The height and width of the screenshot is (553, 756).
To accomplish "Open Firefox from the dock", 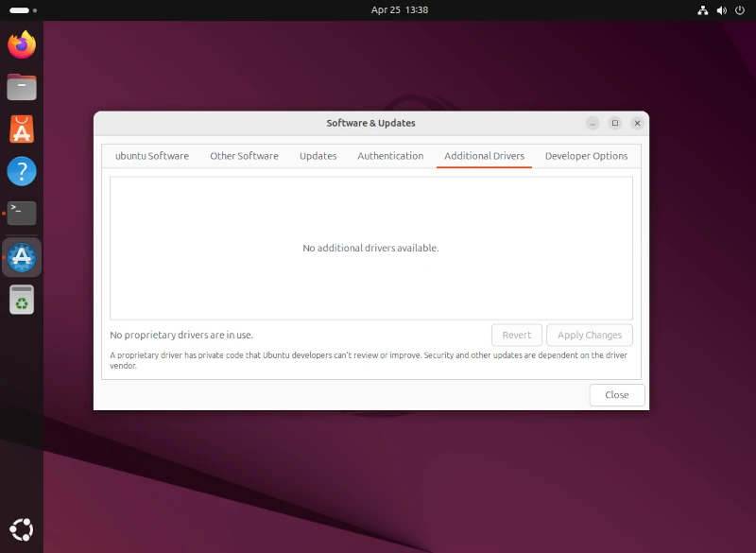I will (x=22, y=44).
